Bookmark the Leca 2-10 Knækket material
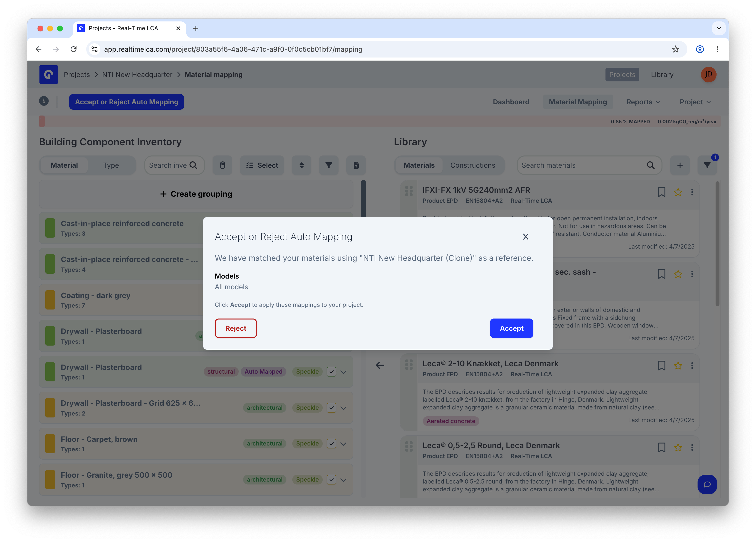 click(661, 366)
